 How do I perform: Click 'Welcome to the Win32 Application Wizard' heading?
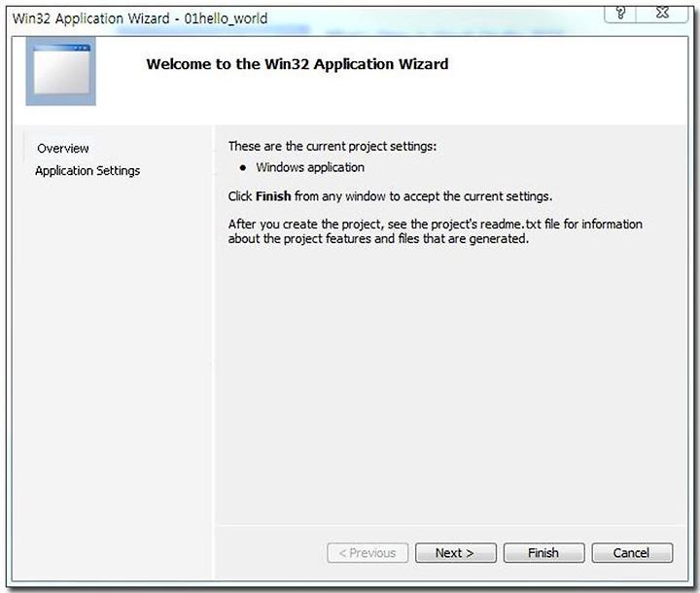coord(297,64)
